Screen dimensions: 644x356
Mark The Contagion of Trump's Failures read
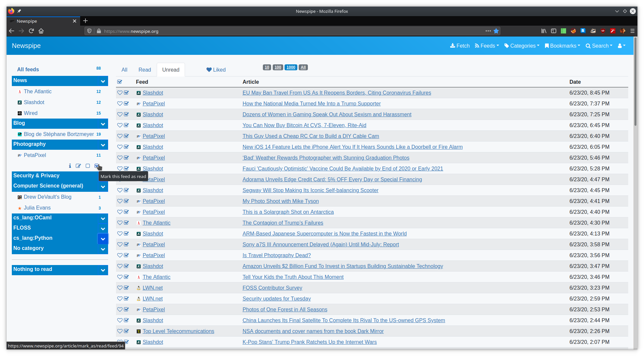[126, 223]
